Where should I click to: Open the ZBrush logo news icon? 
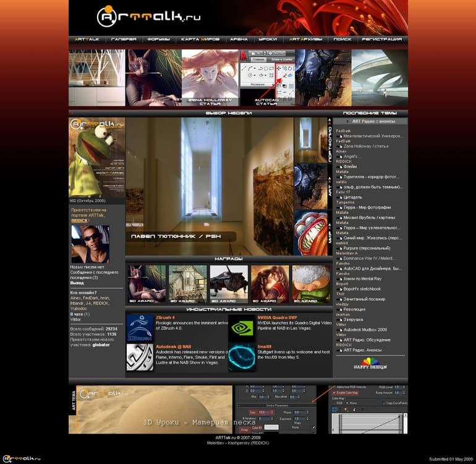pyautogui.click(x=140, y=328)
